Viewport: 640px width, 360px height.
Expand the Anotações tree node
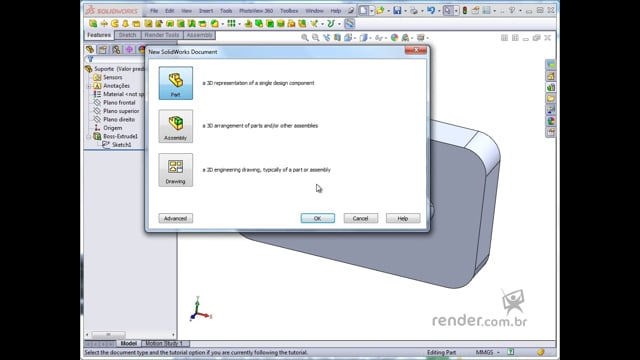coord(89,86)
